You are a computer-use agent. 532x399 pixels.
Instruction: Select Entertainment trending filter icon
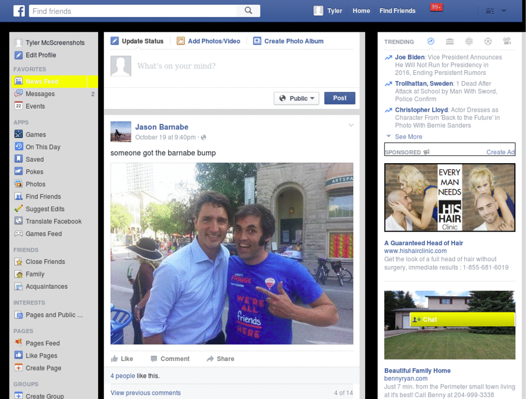pyautogui.click(x=507, y=42)
